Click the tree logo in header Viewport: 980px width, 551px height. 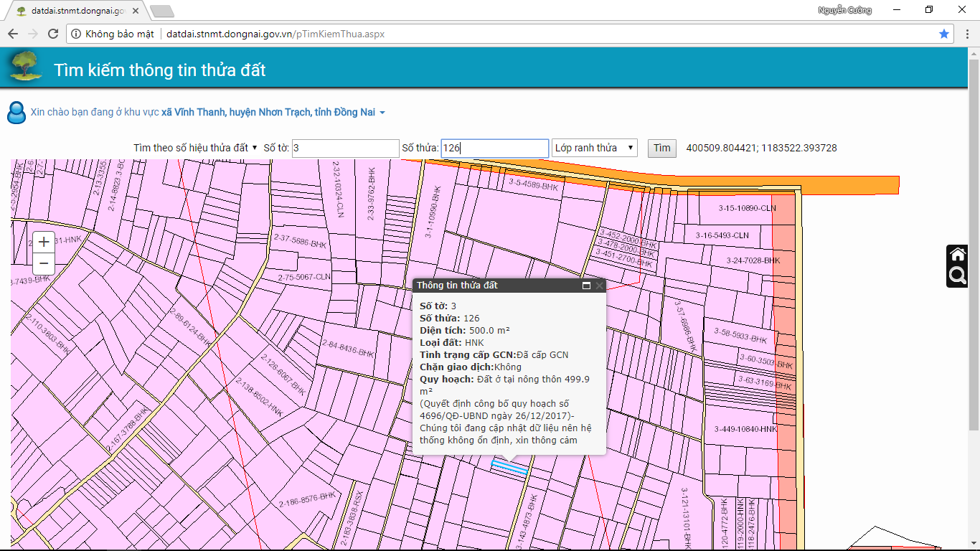point(25,67)
